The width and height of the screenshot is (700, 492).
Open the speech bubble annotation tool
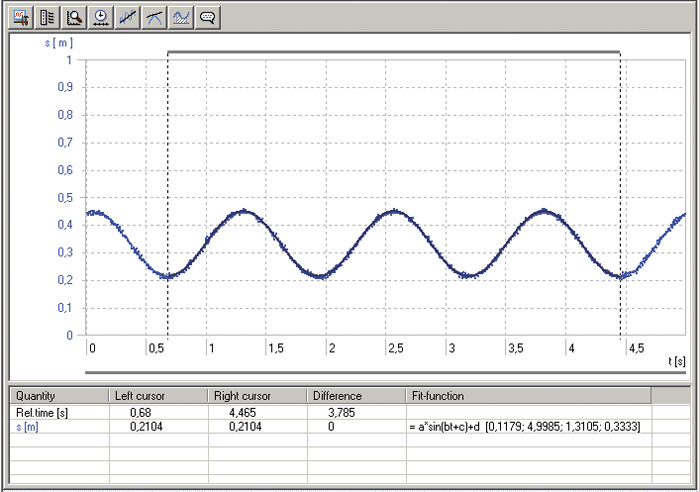[208, 17]
